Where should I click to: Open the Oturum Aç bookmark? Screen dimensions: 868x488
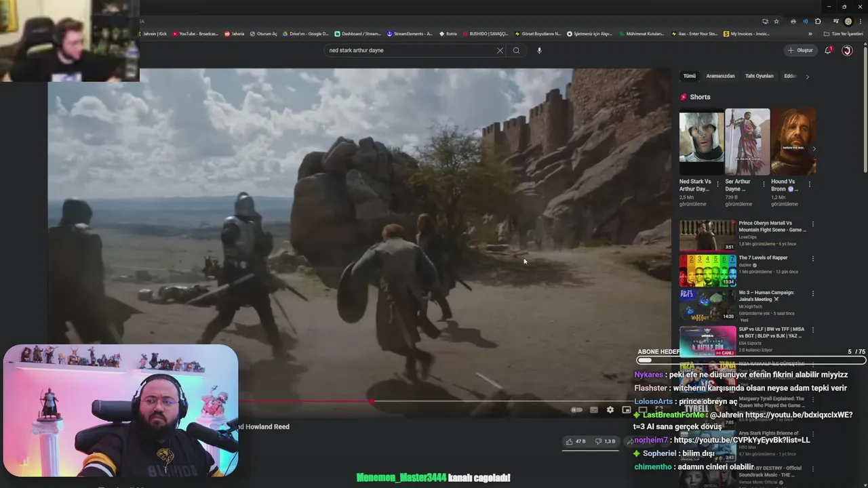pyautogui.click(x=263, y=33)
